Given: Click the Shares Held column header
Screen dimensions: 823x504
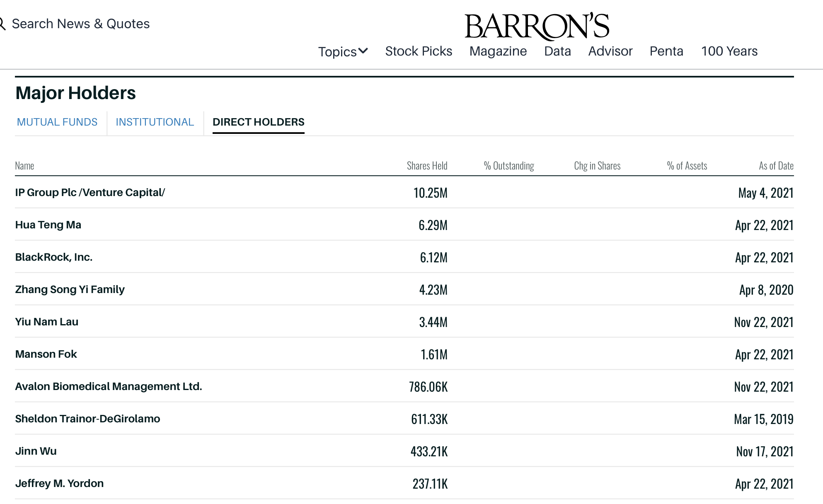Looking at the screenshot, I should 427,166.
